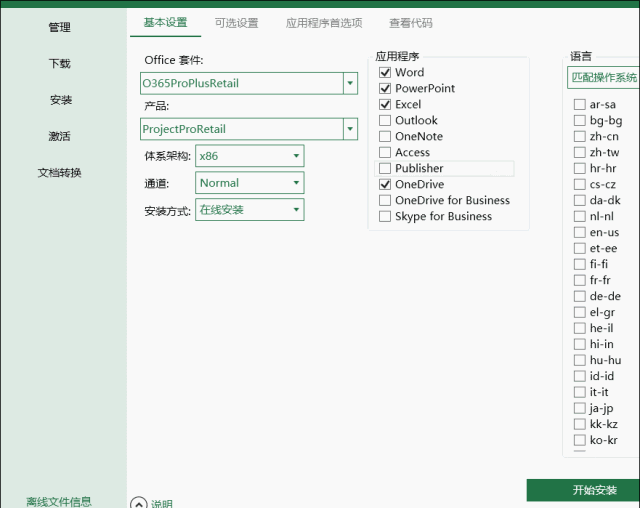
Task: Uncheck the OneDrive checkbox
Action: point(385,184)
